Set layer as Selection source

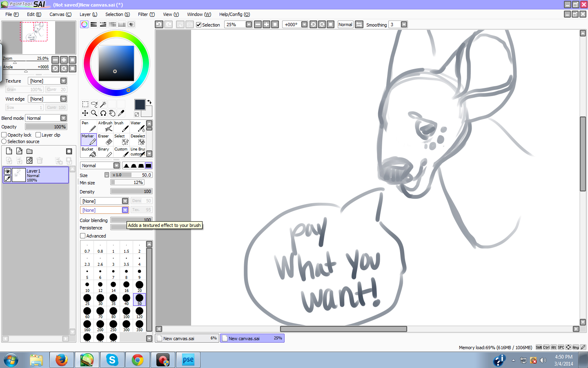(4, 141)
